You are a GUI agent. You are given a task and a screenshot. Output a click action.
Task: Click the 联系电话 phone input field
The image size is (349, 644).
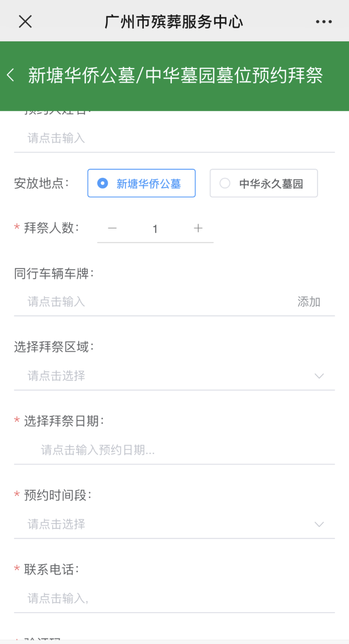coord(174,598)
